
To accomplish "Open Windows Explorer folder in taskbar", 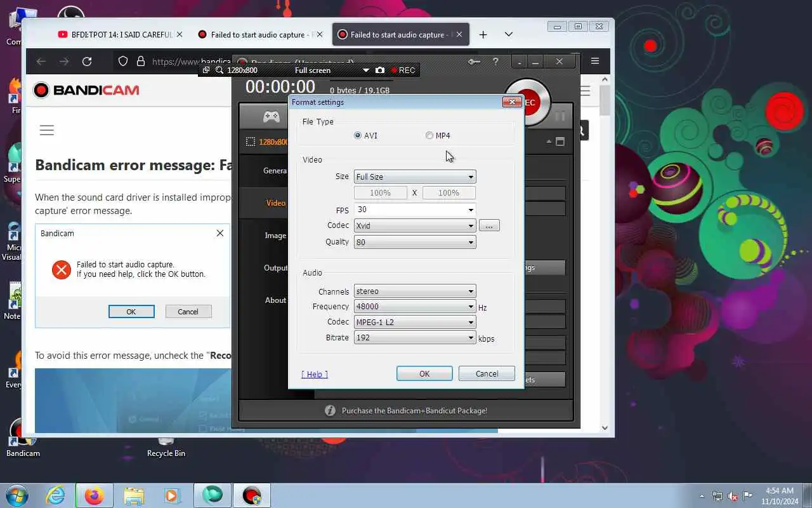I will (x=134, y=495).
